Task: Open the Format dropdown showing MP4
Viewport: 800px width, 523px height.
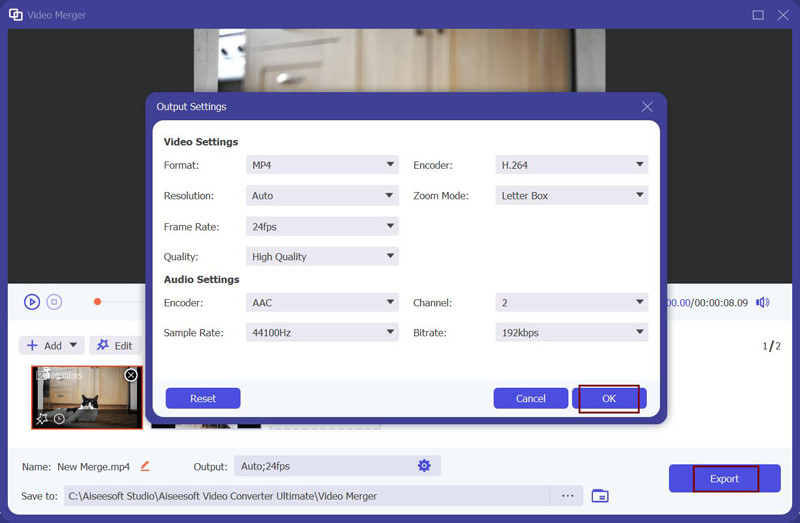Action: coord(322,165)
